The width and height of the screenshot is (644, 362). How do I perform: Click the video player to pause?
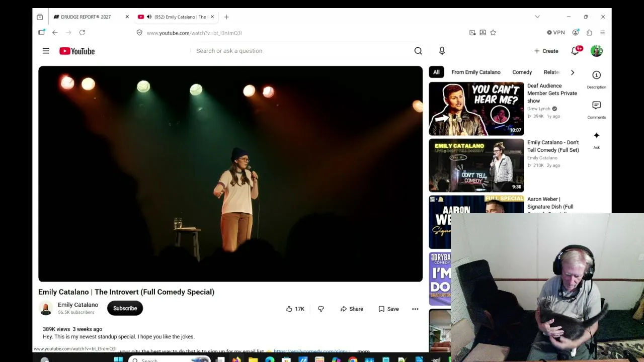[230, 174]
